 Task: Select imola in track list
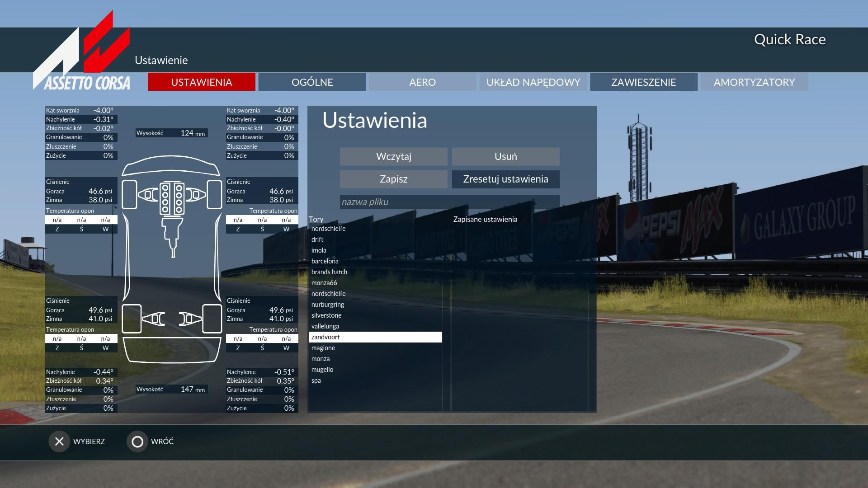[375, 250]
